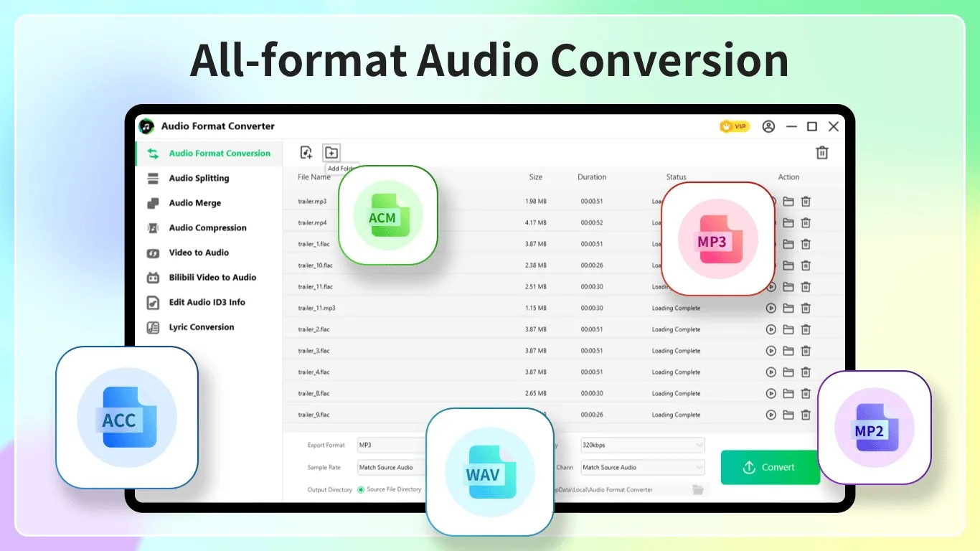
Task: Switch to Audio Compression
Action: (x=209, y=228)
